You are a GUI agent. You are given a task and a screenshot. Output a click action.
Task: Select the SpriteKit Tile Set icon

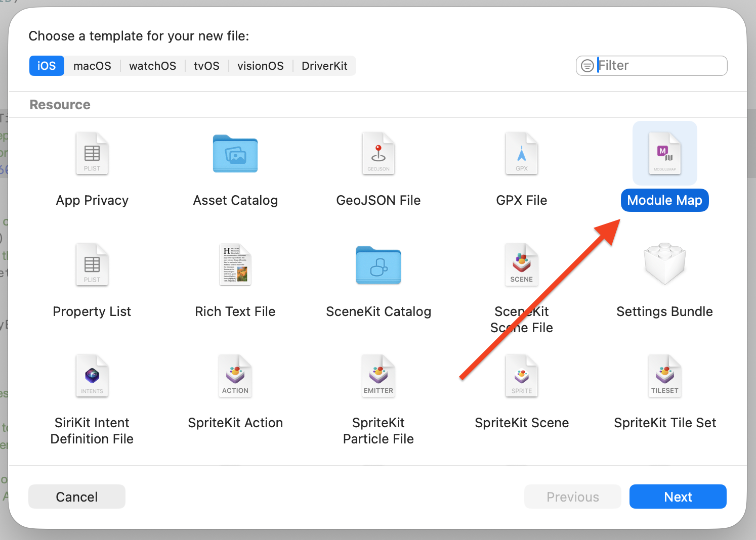click(665, 376)
